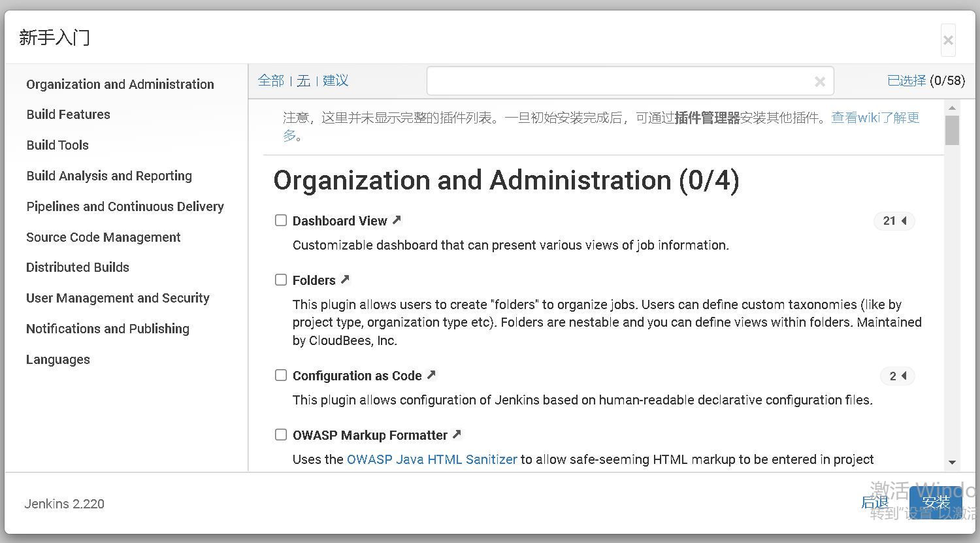Open OWASP Markup Formatter external link icon

click(x=457, y=435)
